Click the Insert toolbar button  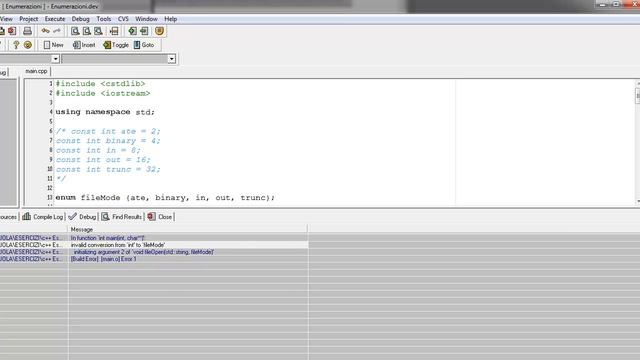pyautogui.click(x=84, y=45)
